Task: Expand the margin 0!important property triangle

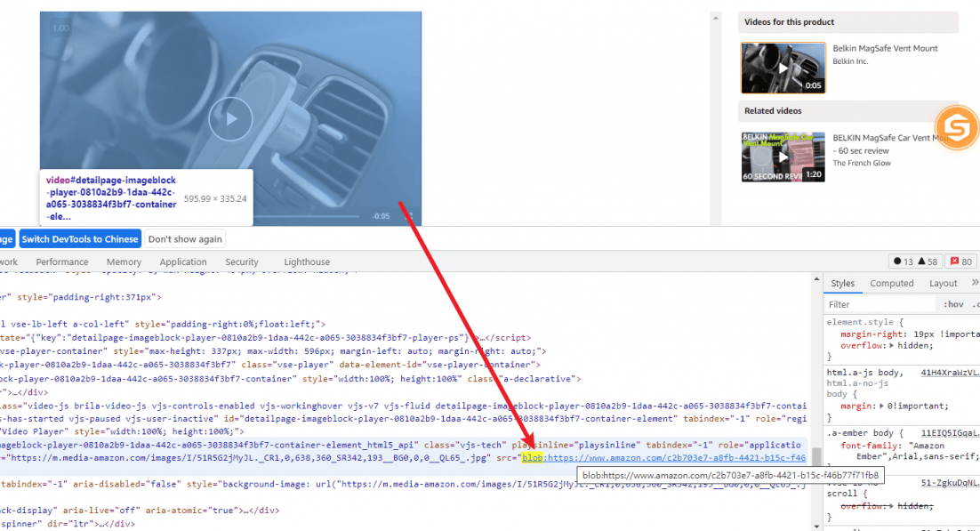Action: coord(881,406)
